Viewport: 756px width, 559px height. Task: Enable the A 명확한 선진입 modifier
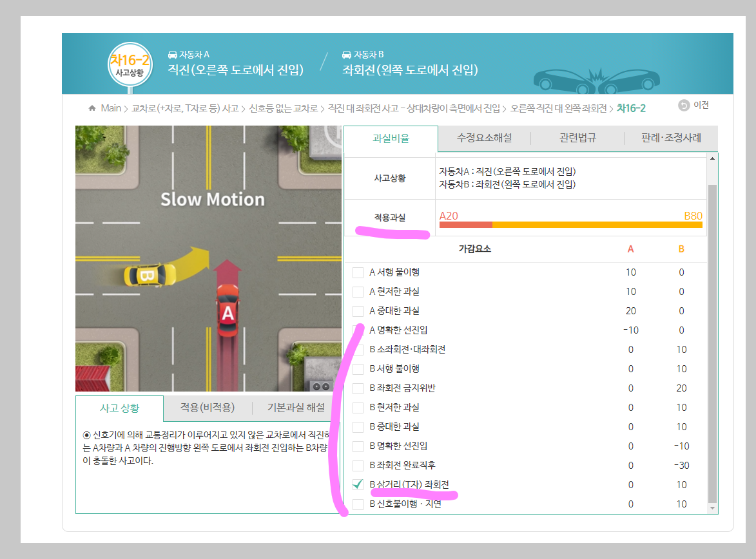(x=358, y=330)
